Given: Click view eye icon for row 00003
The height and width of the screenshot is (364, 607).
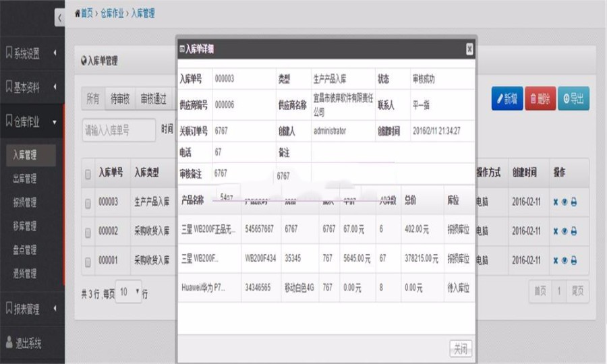Looking at the screenshot, I should tap(565, 202).
